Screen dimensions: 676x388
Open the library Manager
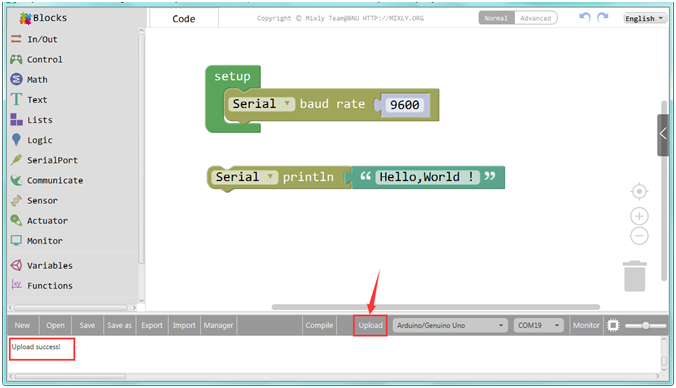pos(218,325)
